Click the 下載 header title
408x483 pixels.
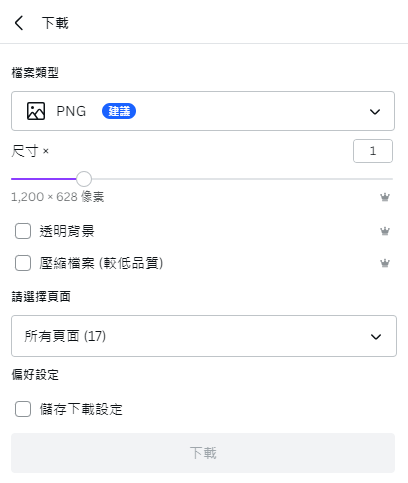tap(55, 23)
